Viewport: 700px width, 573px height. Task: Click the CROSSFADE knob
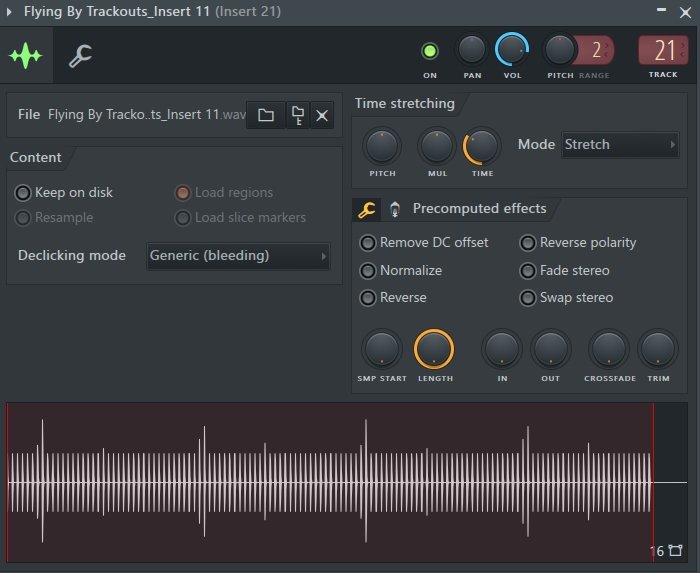(x=609, y=349)
